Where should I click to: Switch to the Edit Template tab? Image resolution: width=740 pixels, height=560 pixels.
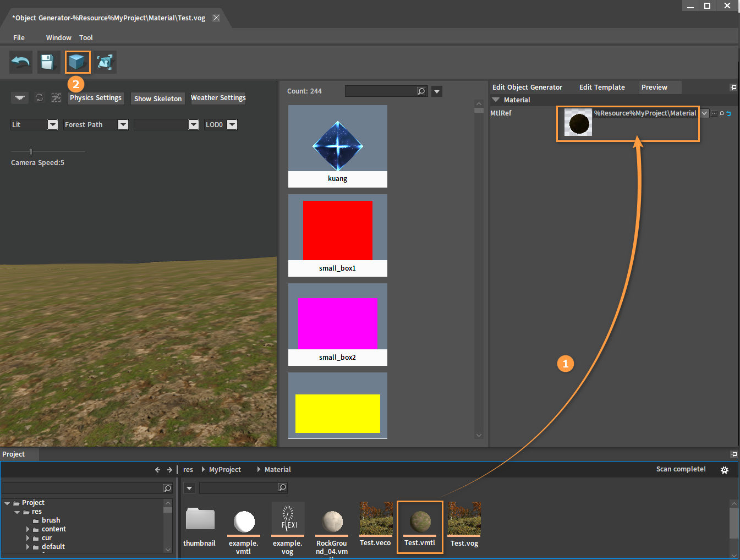point(602,87)
